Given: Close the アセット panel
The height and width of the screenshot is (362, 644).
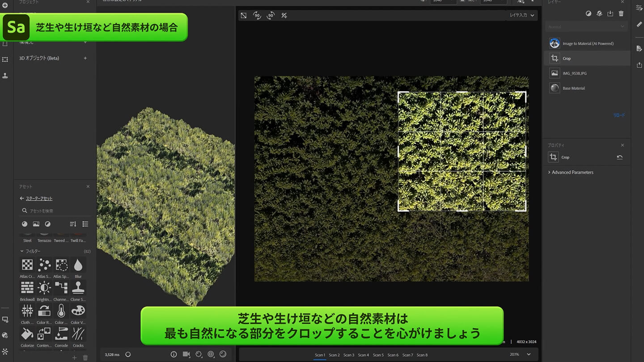Looking at the screenshot, I should click(88, 186).
